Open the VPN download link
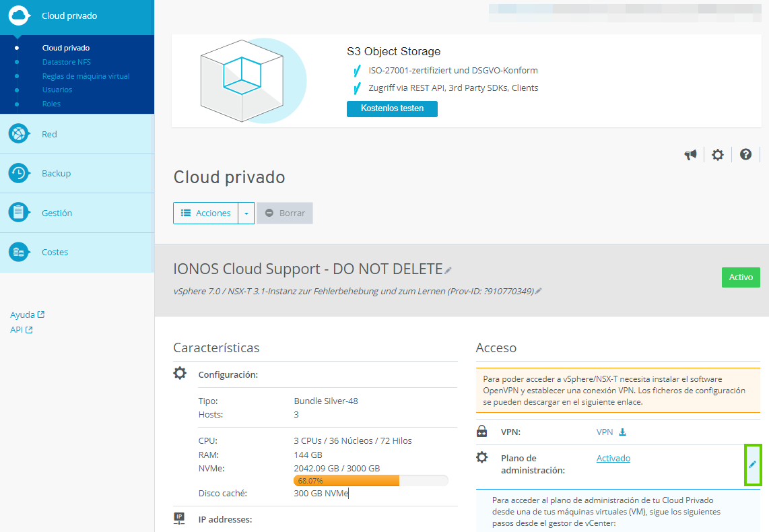Screen dimensions: 769x532 [x=605, y=432]
